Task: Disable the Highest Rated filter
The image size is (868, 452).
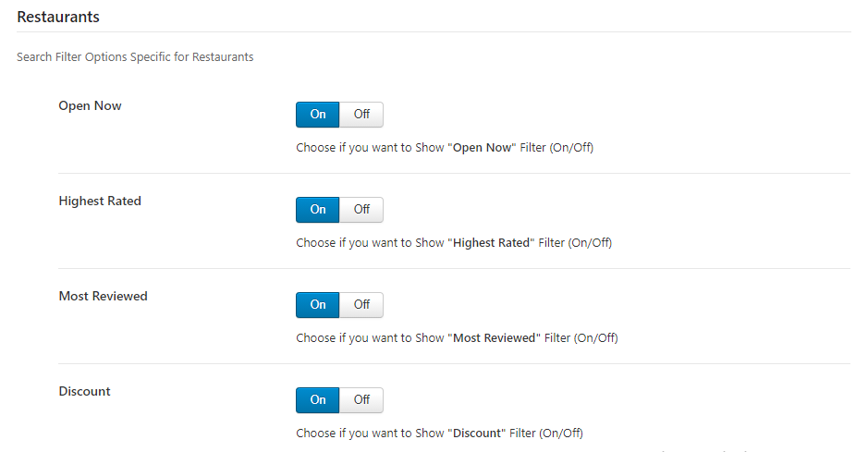Action: tap(361, 210)
